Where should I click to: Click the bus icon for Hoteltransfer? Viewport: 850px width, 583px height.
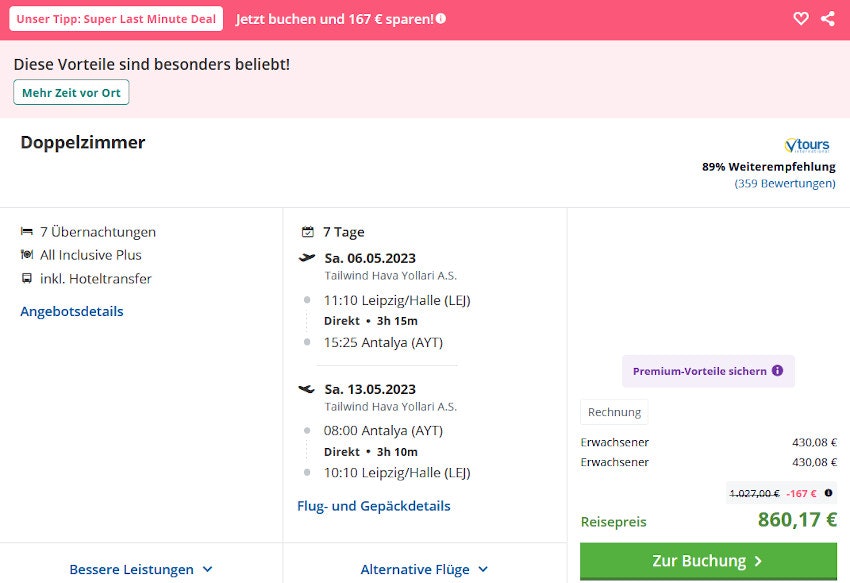click(27, 279)
